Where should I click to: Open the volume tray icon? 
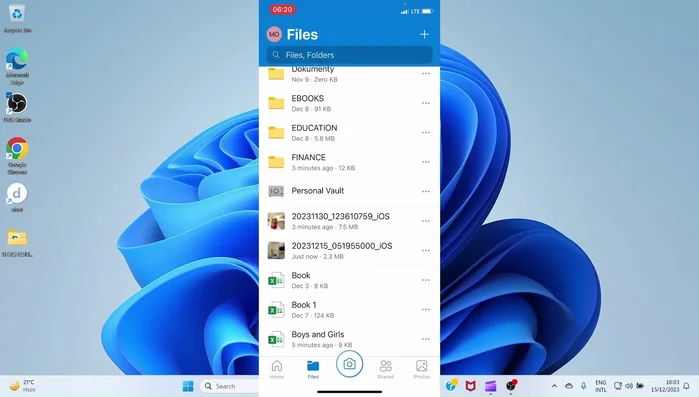click(x=629, y=386)
